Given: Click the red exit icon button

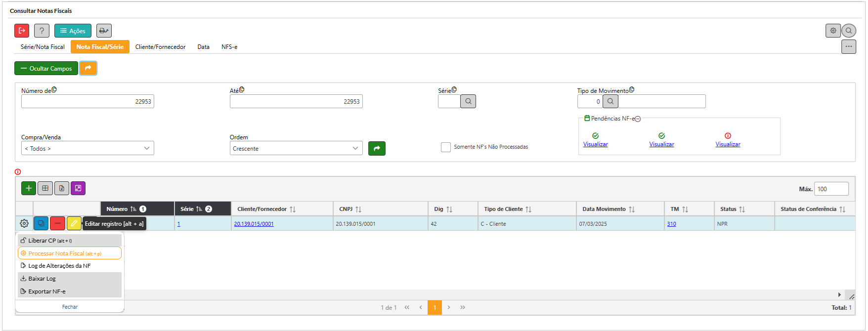Looking at the screenshot, I should point(22,31).
